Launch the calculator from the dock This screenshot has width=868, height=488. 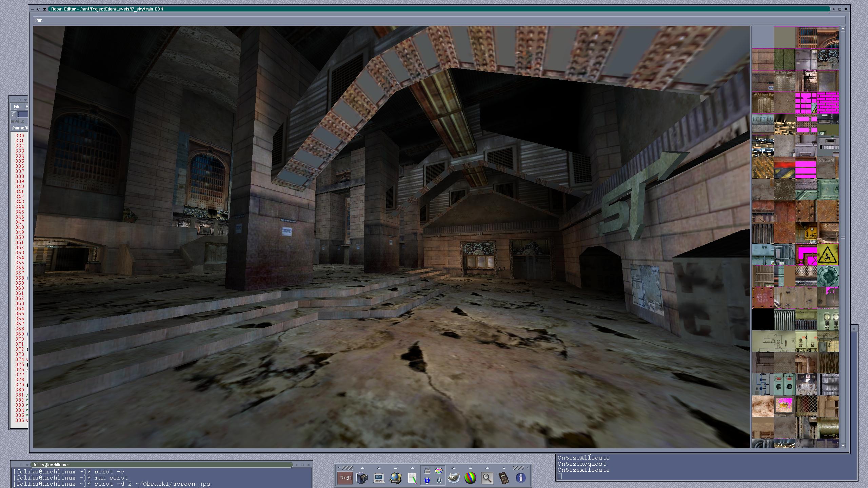504,478
